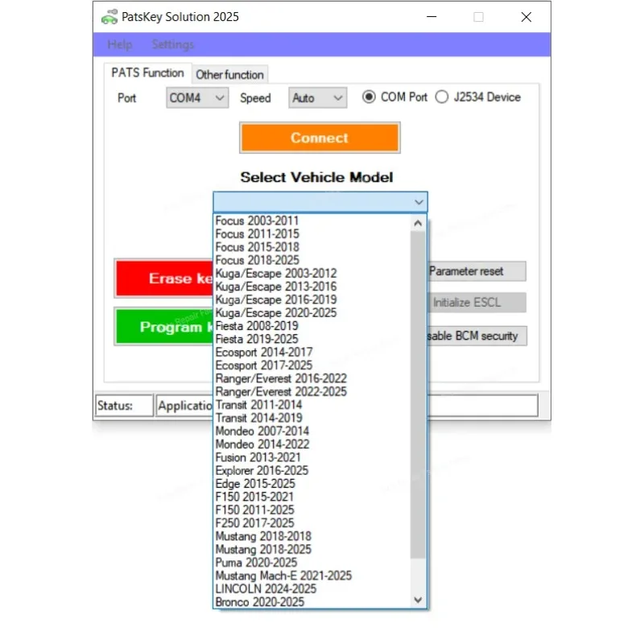This screenshot has width=644, height=644.
Task: Select Puma 2020-2025 model
Action: [x=312, y=563]
